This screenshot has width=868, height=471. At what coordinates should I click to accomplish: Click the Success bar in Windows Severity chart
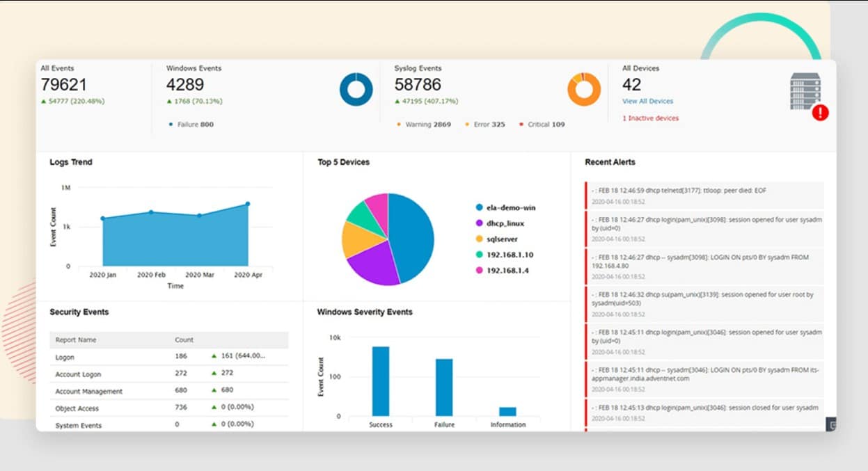[381, 381]
